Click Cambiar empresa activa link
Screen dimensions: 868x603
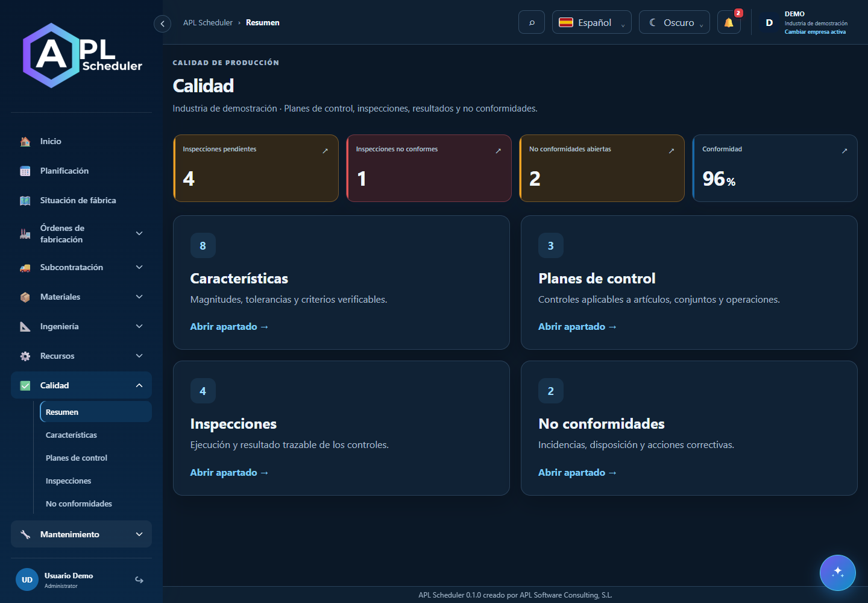(x=815, y=32)
